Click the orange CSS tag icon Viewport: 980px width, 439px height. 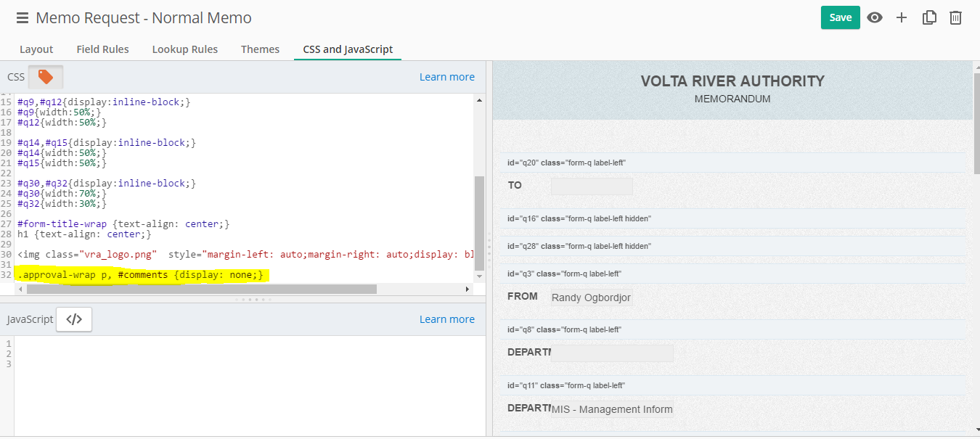(46, 77)
